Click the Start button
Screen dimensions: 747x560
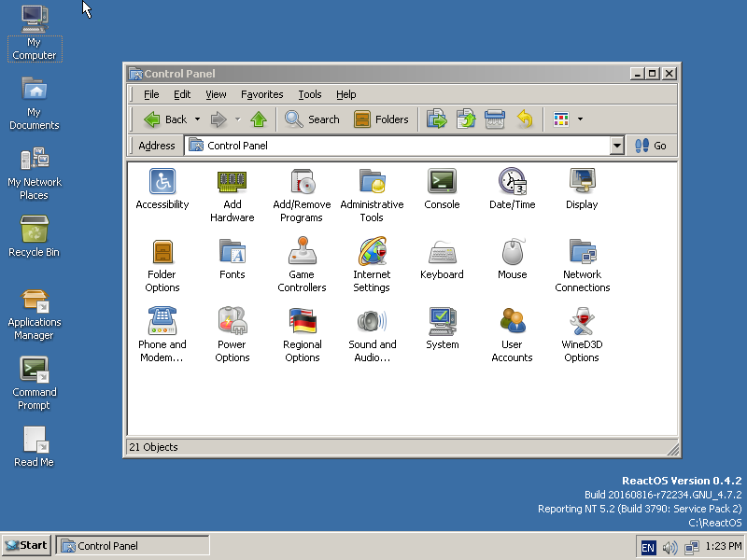(x=27, y=546)
